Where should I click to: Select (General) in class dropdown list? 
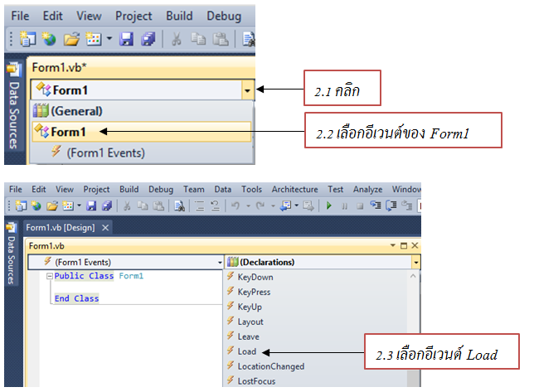tap(142, 111)
